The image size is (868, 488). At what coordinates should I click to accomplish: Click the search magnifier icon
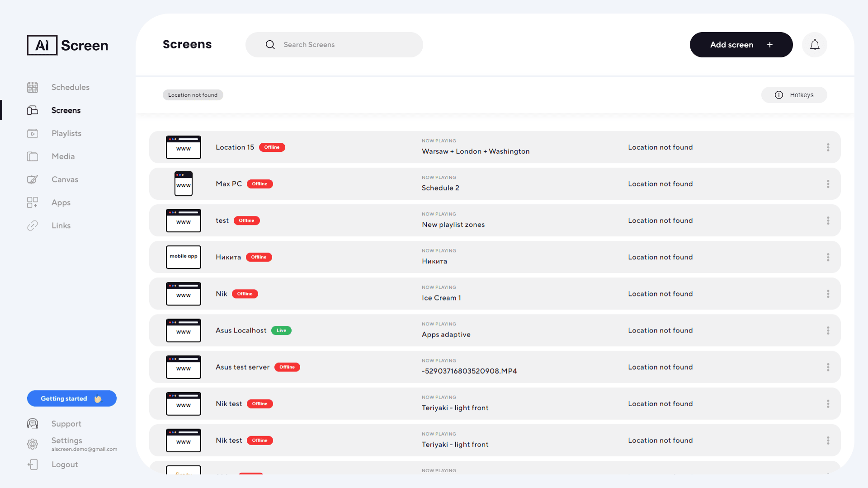click(270, 45)
